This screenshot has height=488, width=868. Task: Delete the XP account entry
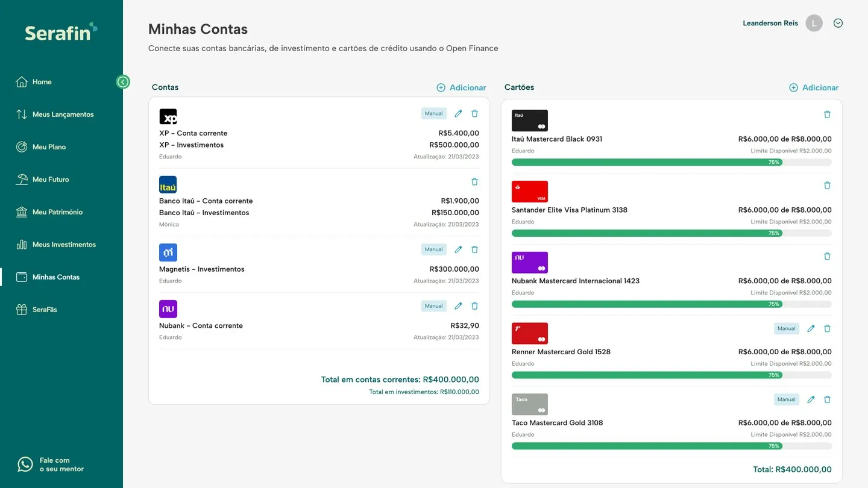[x=474, y=113]
